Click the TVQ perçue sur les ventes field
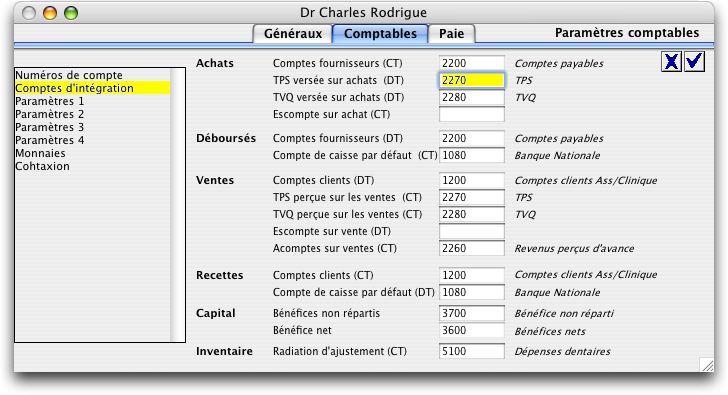Screen dimensions: 728x395 coord(472,214)
